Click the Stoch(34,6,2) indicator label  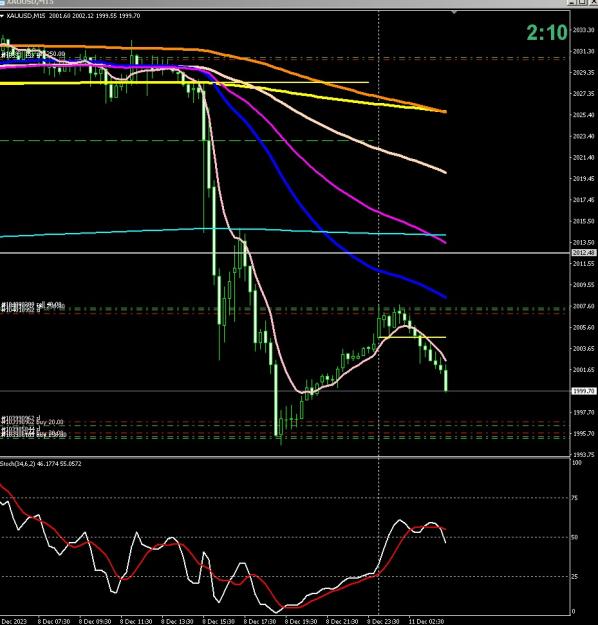click(x=41, y=464)
